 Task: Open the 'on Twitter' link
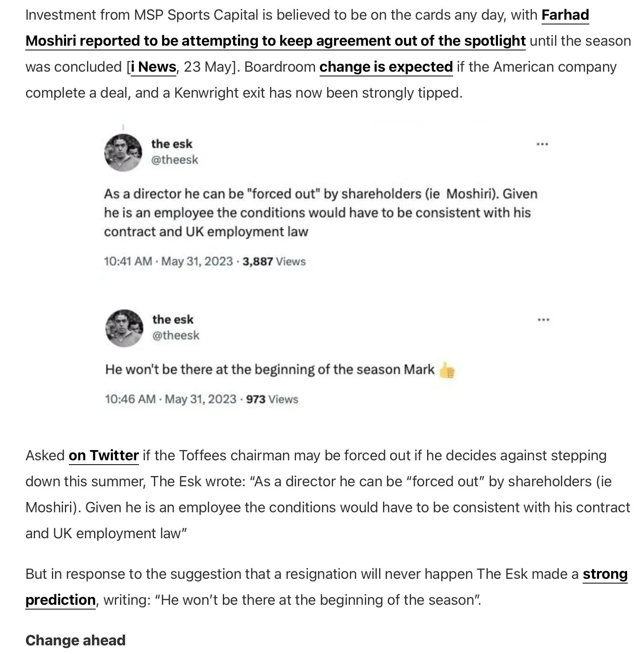click(104, 455)
